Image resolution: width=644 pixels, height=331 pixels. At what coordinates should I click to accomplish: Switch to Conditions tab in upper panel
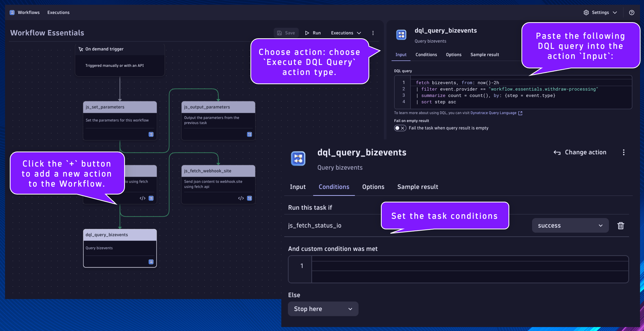tap(426, 55)
